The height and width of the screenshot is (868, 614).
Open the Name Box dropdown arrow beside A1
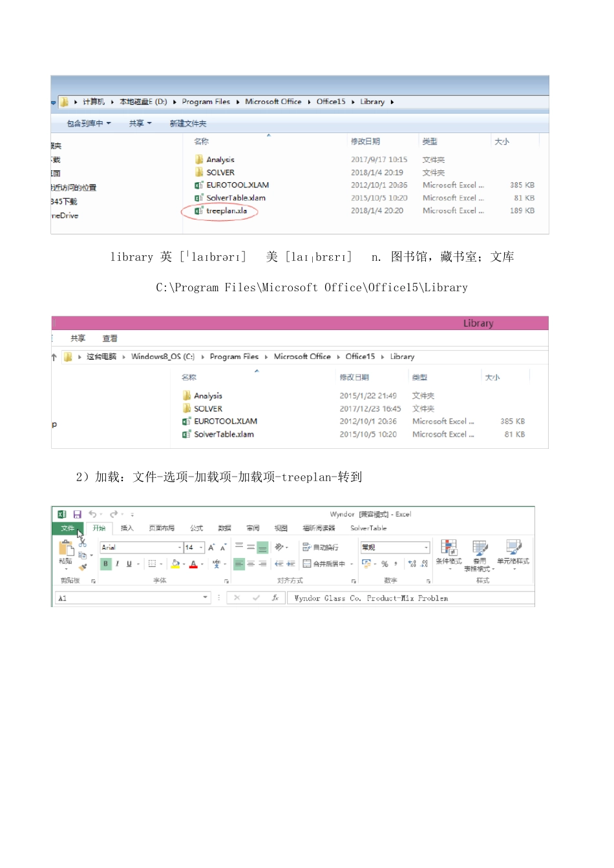(206, 597)
